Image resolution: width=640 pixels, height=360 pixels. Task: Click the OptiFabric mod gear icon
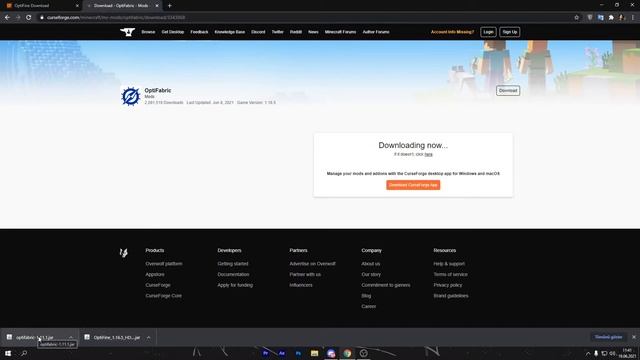point(131,96)
